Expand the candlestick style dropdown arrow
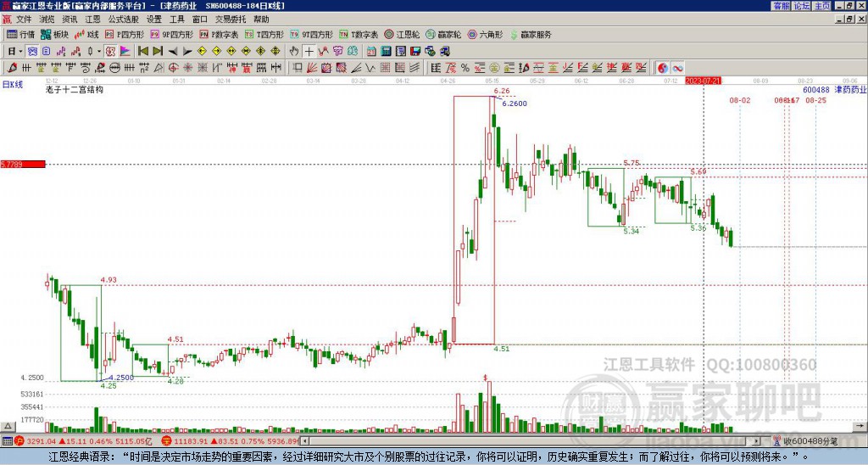The height and width of the screenshot is (465, 868). 99,51
